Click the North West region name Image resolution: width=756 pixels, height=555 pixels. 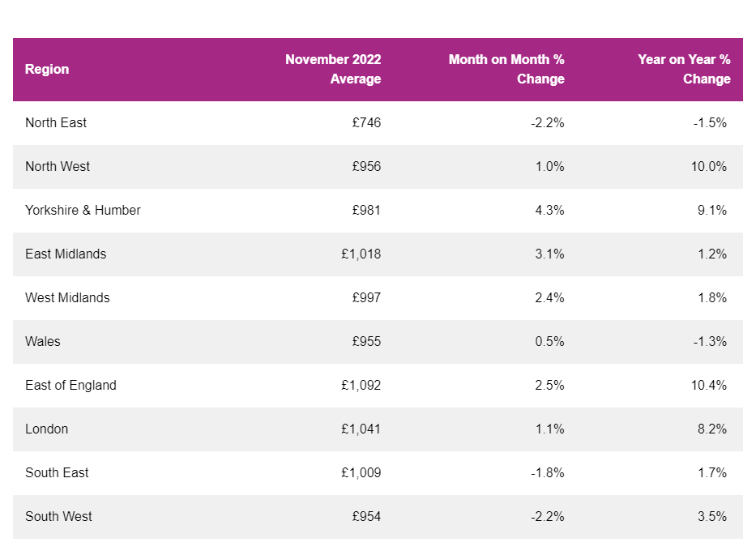tap(58, 167)
